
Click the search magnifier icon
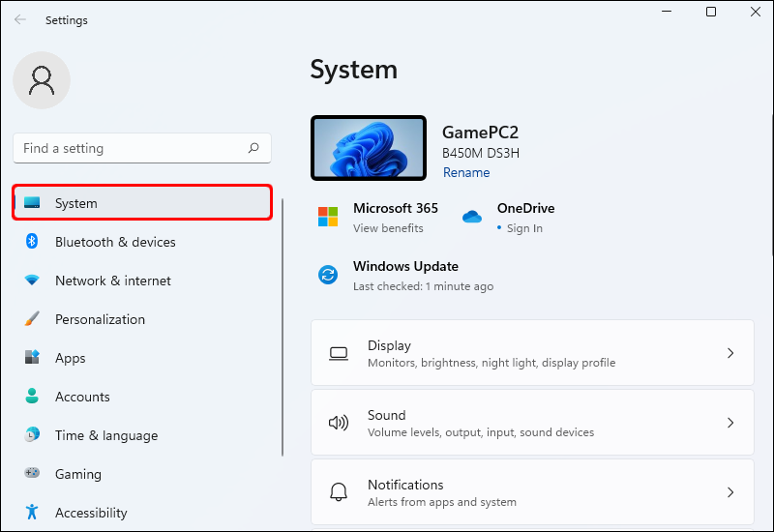253,148
